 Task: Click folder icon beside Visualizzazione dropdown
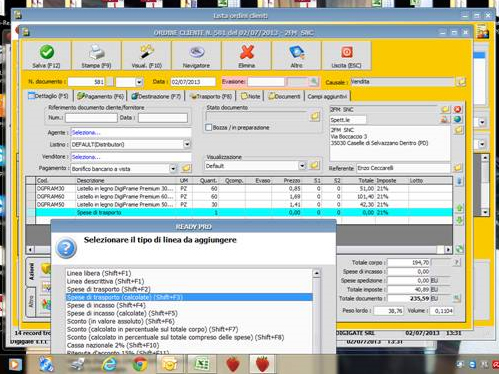(x=314, y=165)
